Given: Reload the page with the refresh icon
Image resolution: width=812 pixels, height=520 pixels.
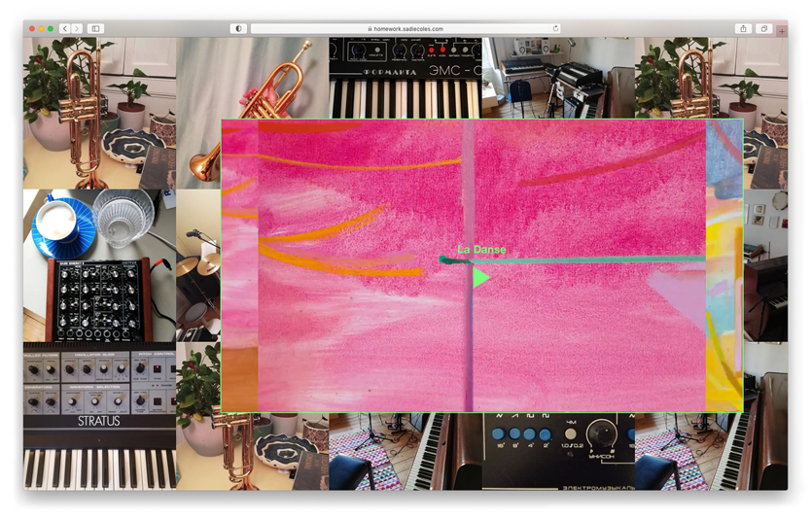Looking at the screenshot, I should point(555,29).
